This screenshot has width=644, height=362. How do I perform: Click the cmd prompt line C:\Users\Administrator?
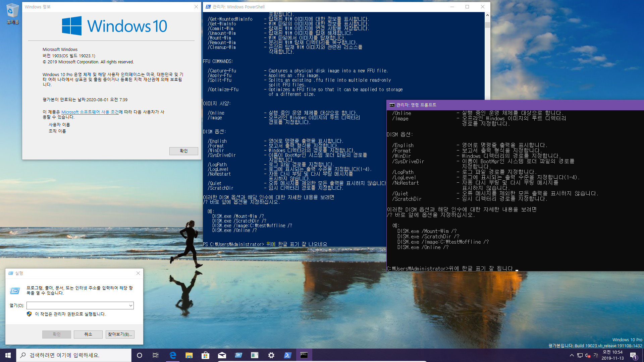click(x=418, y=268)
